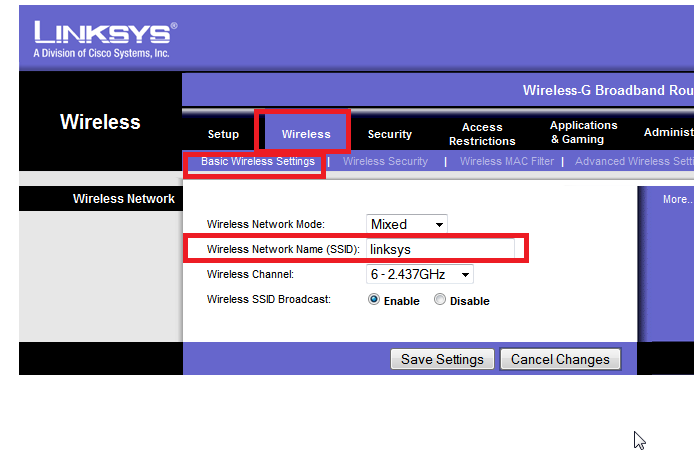Open the Security tab
Screen dimensions: 694x472
(389, 134)
